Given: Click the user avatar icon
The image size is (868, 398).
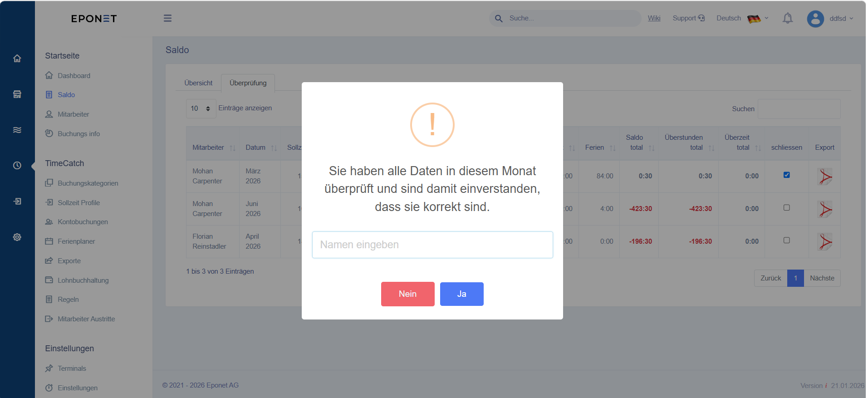Looking at the screenshot, I should [x=815, y=19].
